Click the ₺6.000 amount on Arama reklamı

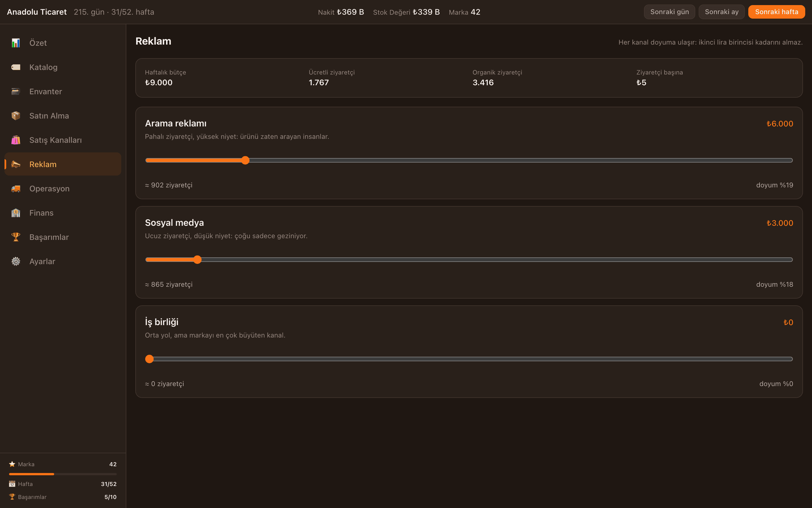tap(780, 124)
